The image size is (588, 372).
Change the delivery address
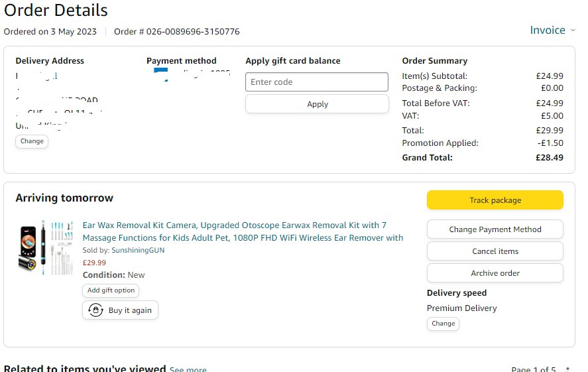(x=32, y=141)
